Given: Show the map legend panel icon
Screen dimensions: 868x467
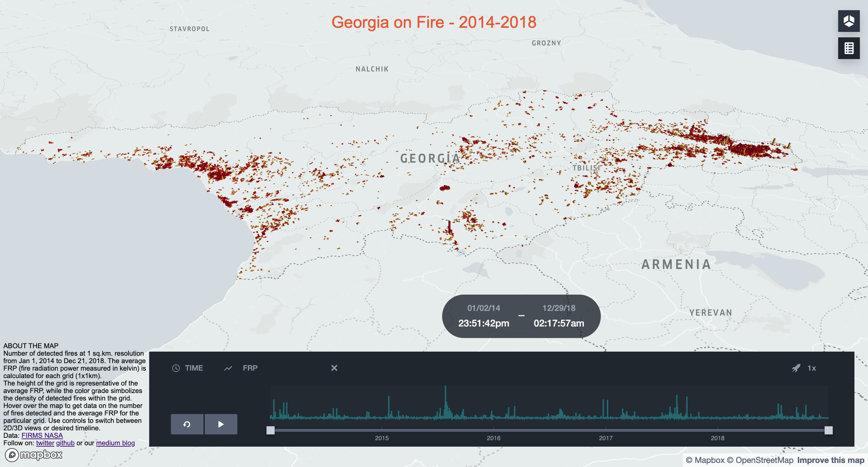Looking at the screenshot, I should click(849, 48).
